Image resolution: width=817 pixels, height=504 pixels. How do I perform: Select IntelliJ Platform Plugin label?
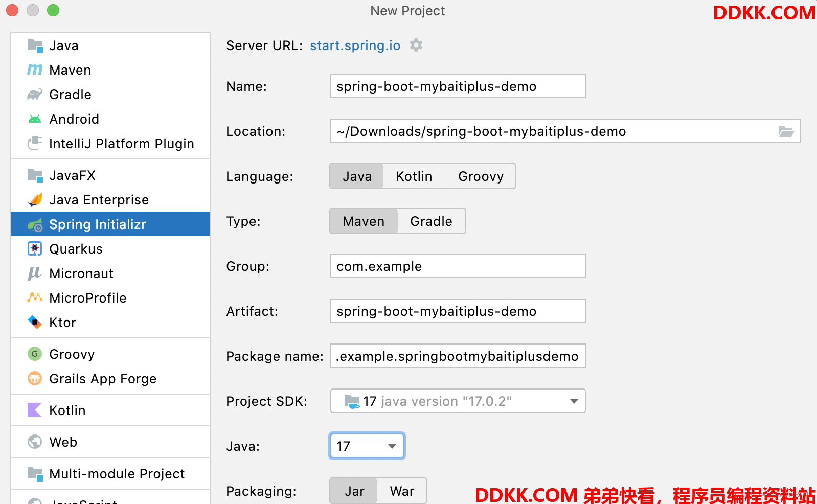(x=122, y=144)
